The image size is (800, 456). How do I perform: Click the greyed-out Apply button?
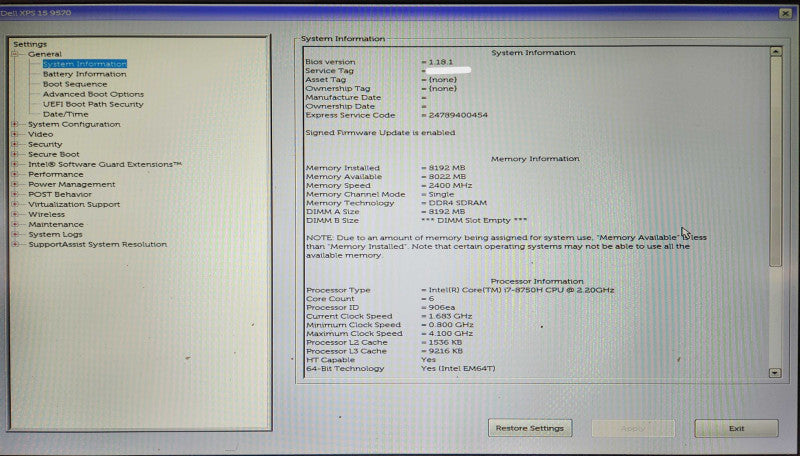633,428
